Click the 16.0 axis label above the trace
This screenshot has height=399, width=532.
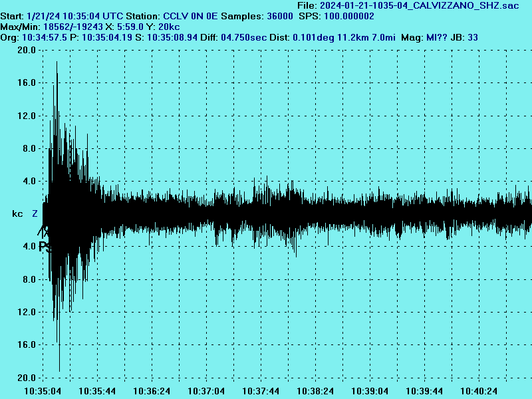click(x=27, y=82)
